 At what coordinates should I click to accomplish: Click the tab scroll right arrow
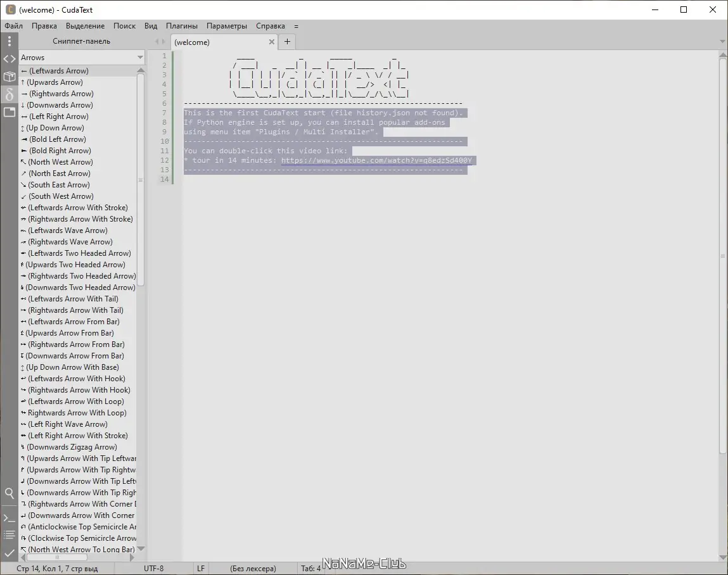[163, 42]
